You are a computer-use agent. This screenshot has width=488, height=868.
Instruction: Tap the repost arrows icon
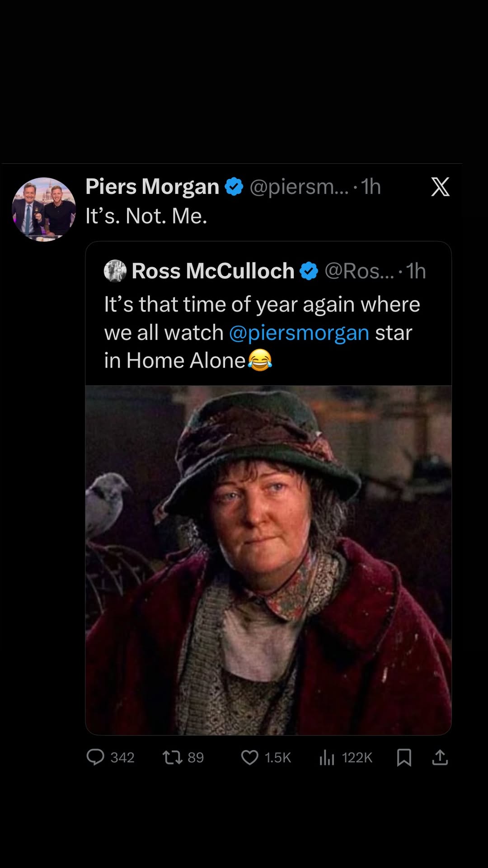(x=172, y=757)
